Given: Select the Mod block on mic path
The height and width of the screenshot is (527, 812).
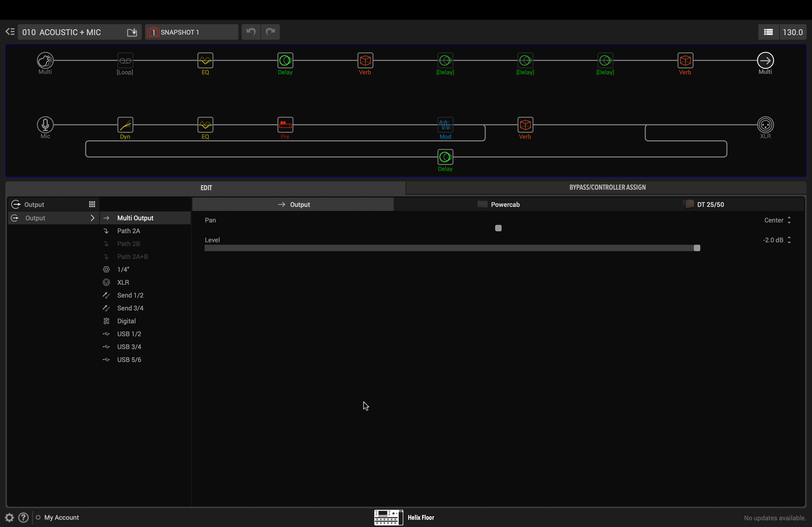Looking at the screenshot, I should coord(445,125).
